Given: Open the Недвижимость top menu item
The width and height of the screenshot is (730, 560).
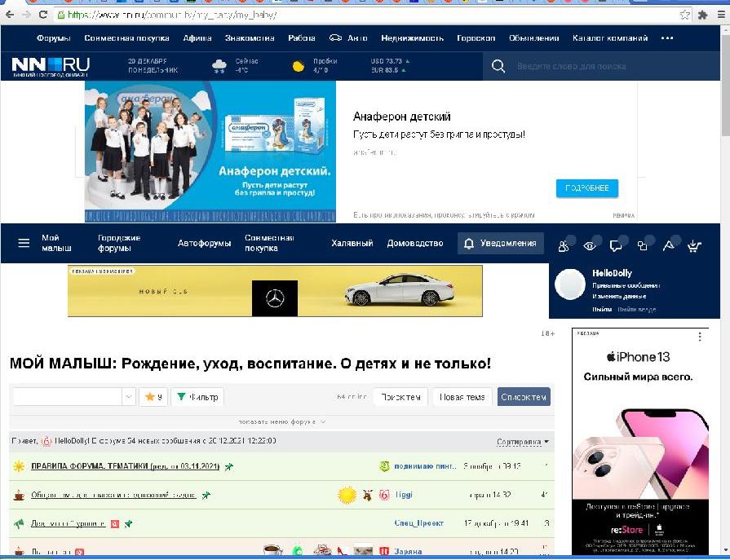Looking at the screenshot, I should (412, 38).
